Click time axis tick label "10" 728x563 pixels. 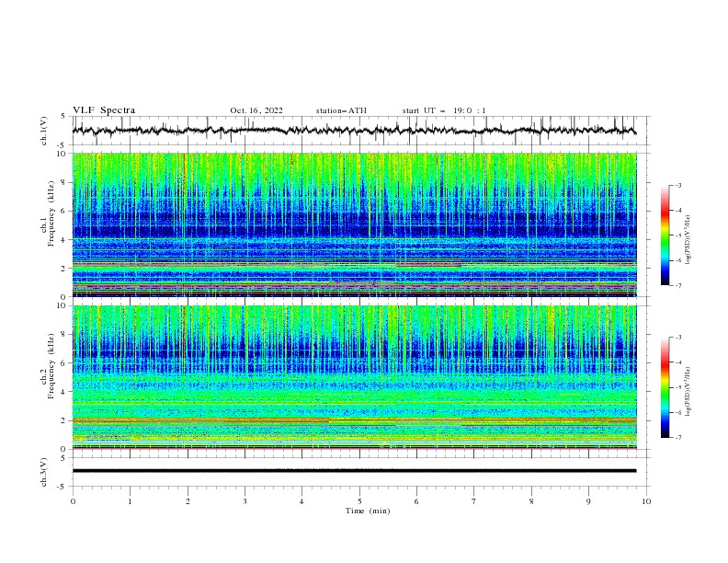pyautogui.click(x=646, y=501)
